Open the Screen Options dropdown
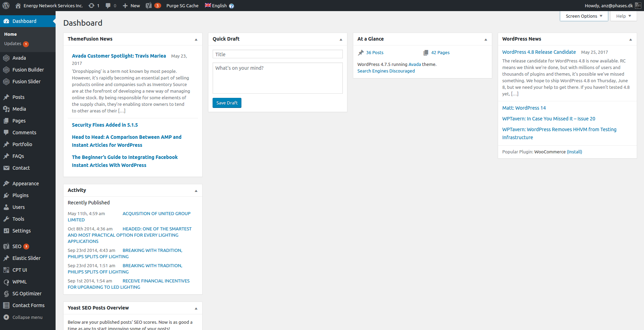This screenshot has height=330, width=644. click(584, 16)
